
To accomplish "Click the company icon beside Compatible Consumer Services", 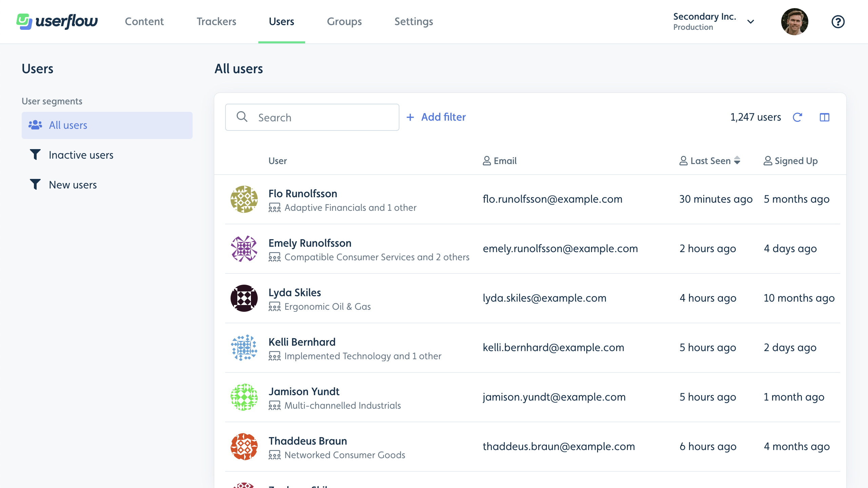I will click(275, 257).
